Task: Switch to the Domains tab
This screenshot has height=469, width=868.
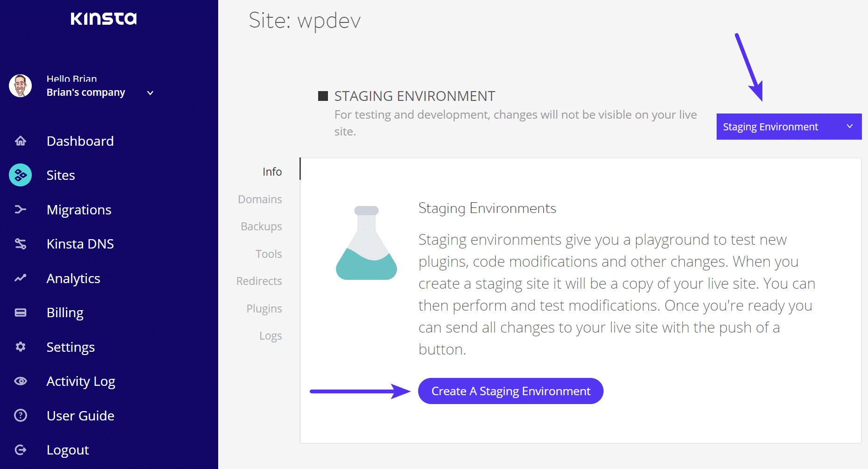Action: tap(260, 199)
